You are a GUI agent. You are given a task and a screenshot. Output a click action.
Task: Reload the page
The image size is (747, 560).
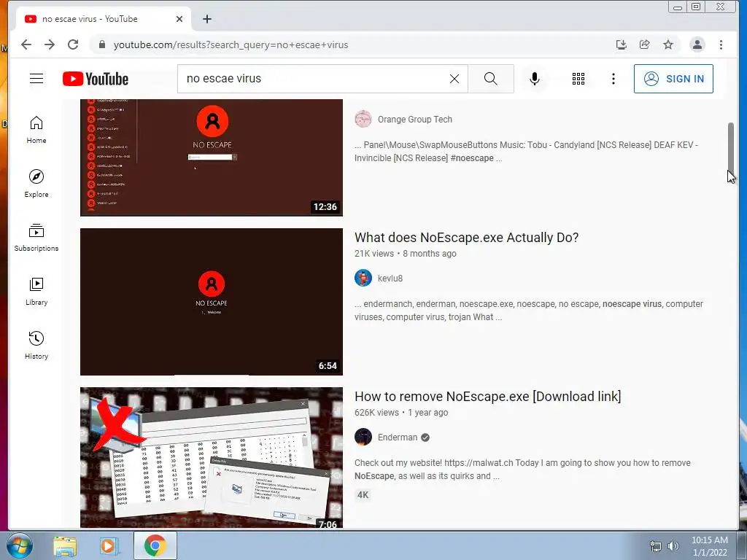(73, 44)
